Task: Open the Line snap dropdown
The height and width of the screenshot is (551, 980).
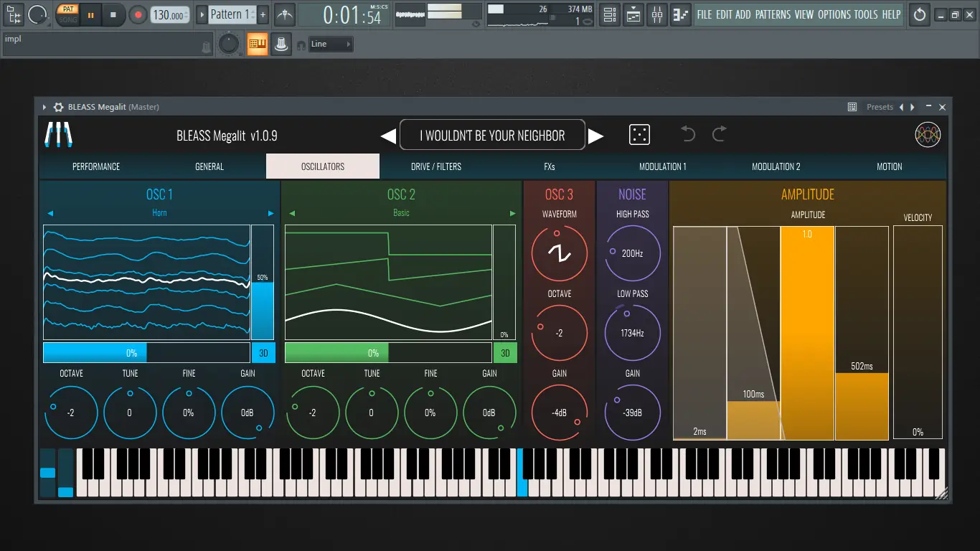Action: pyautogui.click(x=331, y=44)
